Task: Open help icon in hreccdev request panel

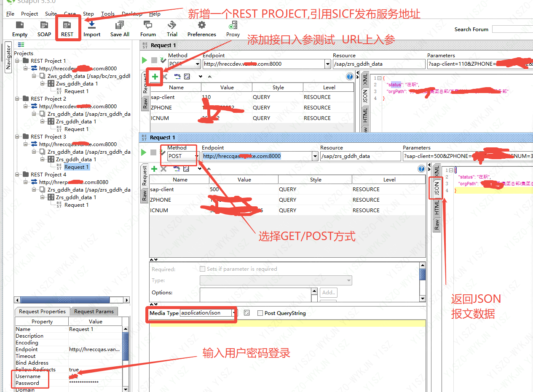Action: coord(349,77)
